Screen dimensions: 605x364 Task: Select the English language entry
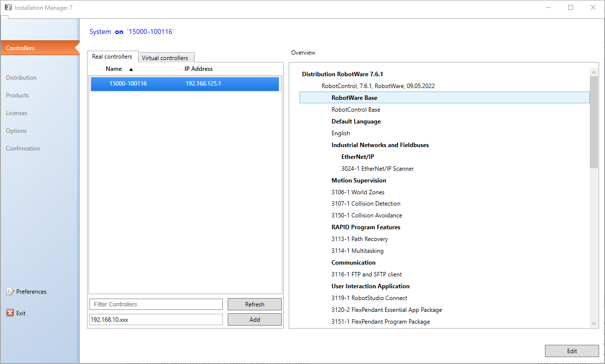(341, 133)
